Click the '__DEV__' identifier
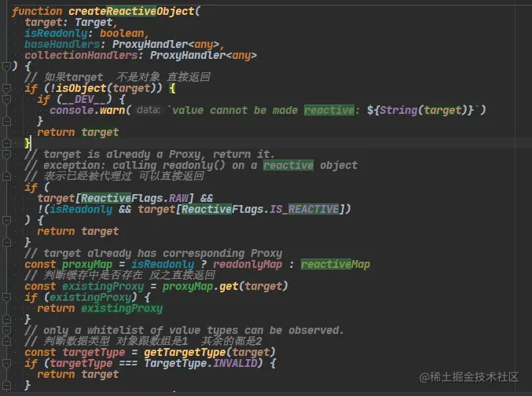The width and height of the screenshot is (532, 396). (x=84, y=100)
